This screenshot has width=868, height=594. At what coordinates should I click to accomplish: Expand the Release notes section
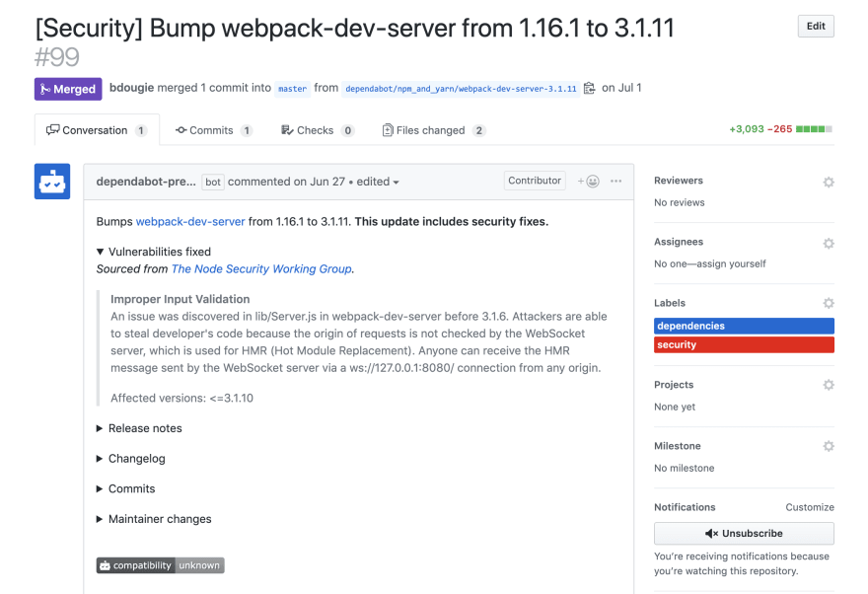(x=139, y=428)
